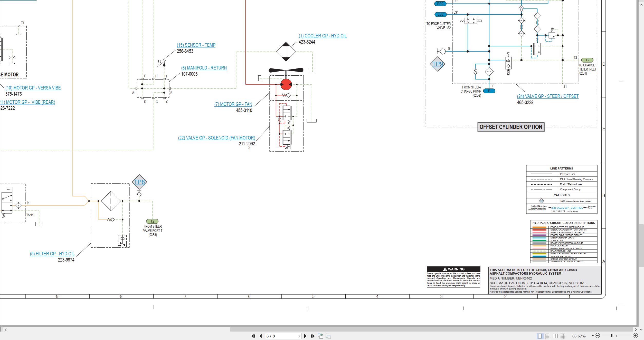Click the part number 223-9974
Image resolution: width=644 pixels, height=340 pixels.
(x=66, y=260)
